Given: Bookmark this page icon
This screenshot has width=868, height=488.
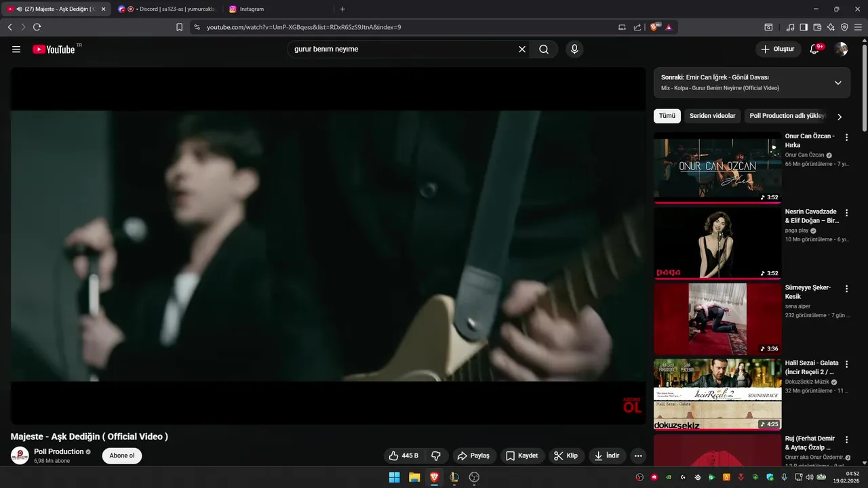Looking at the screenshot, I should 180,27.
